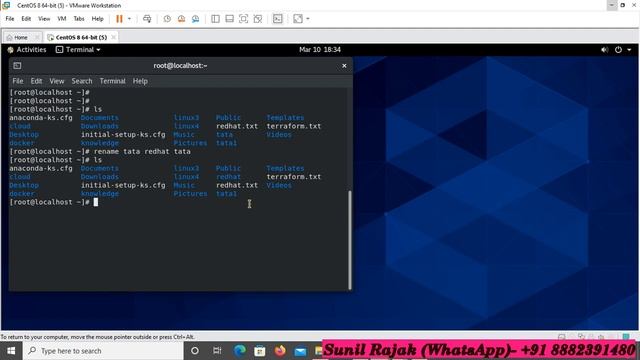Launch Firefox from the taskbar

(280, 351)
